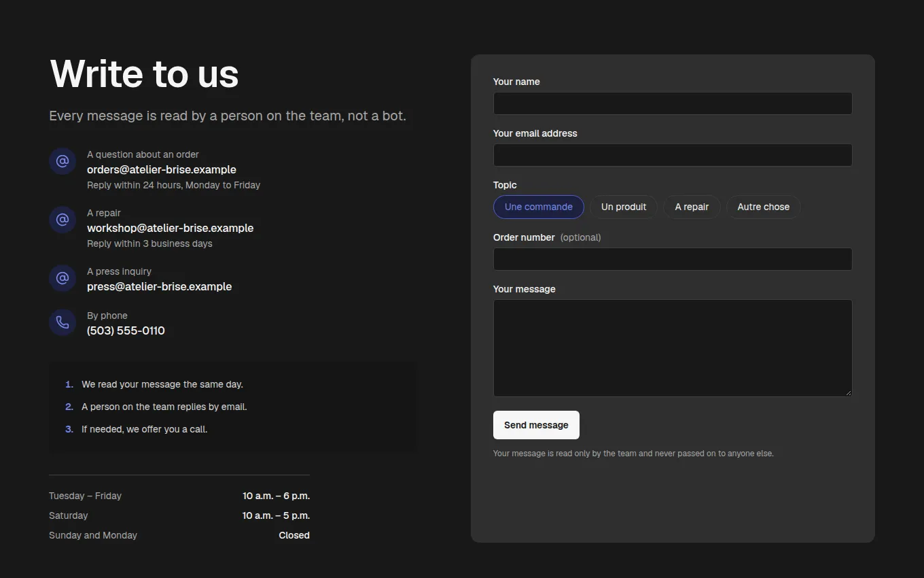Open the orders@atelier-brise.example email link
The image size is (924, 578).
point(162,169)
